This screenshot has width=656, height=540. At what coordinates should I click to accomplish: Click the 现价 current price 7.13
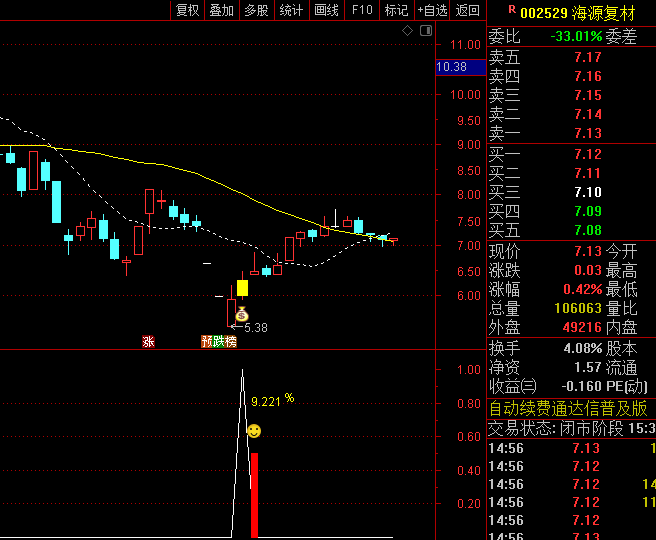[588, 251]
